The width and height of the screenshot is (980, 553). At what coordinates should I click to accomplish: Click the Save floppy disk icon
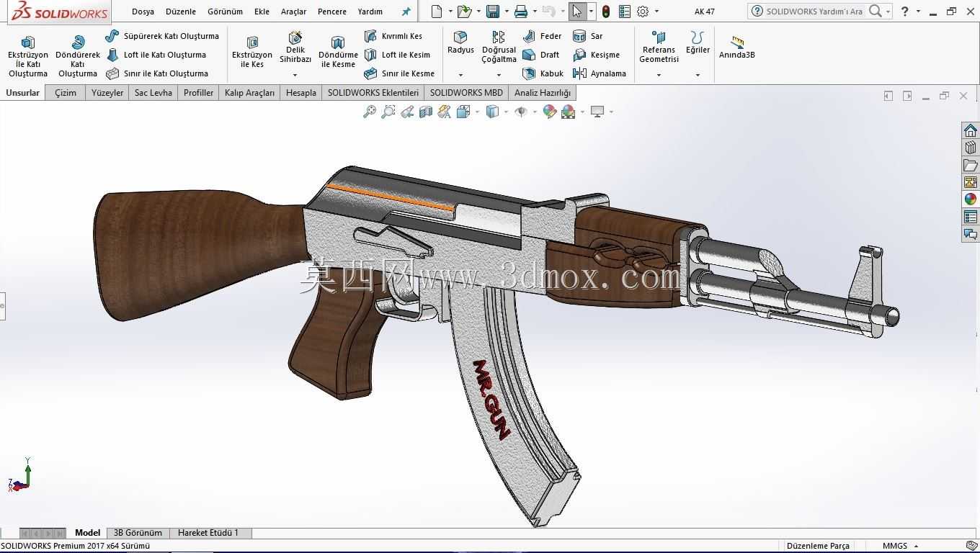(x=493, y=12)
